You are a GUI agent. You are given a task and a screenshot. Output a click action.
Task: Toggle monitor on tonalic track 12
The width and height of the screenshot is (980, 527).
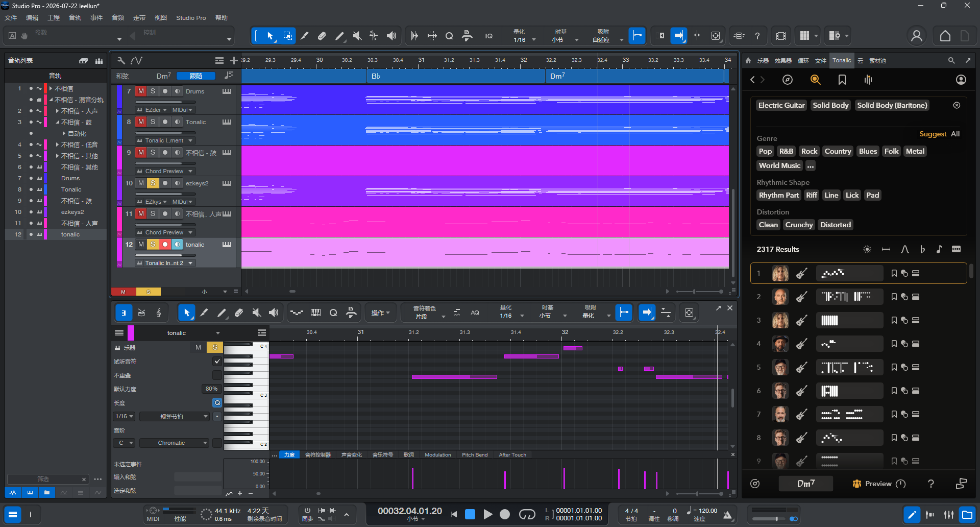click(177, 244)
